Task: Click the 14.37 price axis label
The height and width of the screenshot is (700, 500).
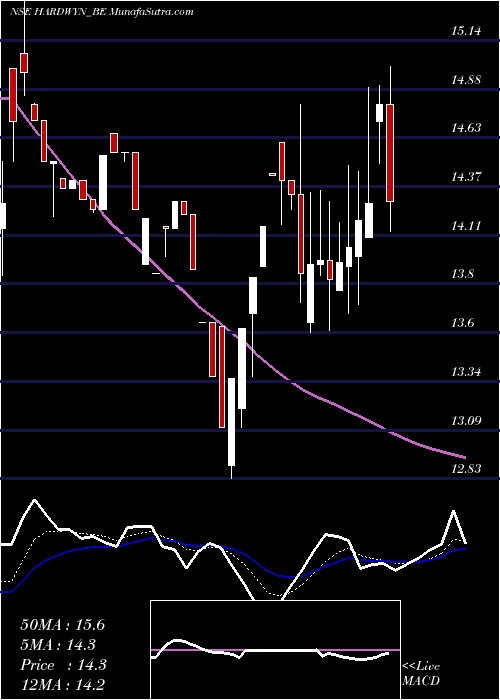Action: (466, 177)
